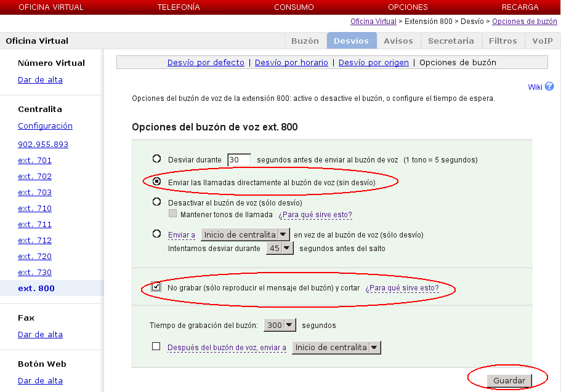The image size is (561, 392).
Task: Switch to the Avisos tab
Action: (398, 41)
